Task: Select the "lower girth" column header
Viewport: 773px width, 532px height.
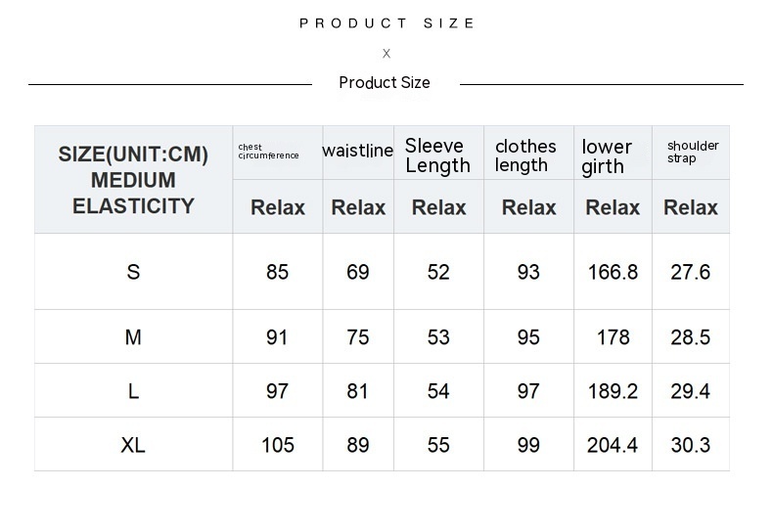Action: coord(607,156)
